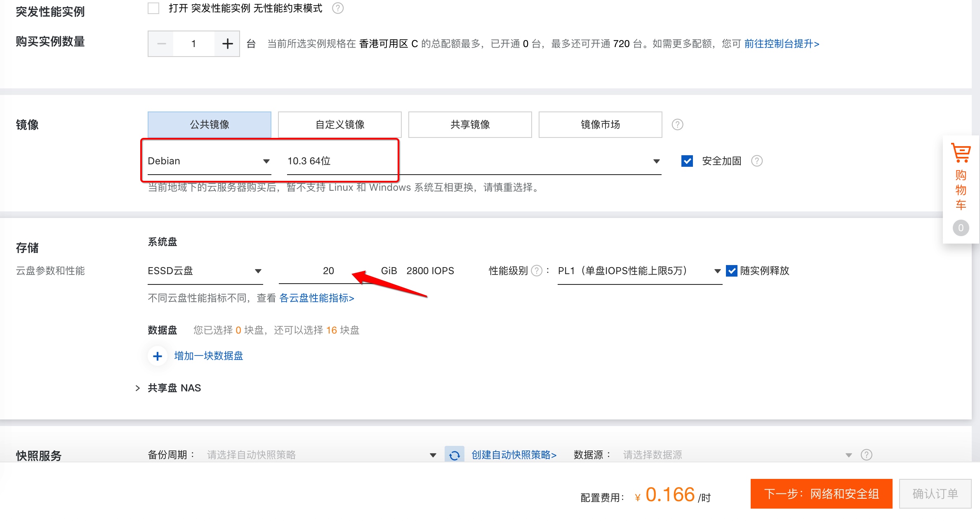Click help icon for burstable instance mode

point(338,8)
